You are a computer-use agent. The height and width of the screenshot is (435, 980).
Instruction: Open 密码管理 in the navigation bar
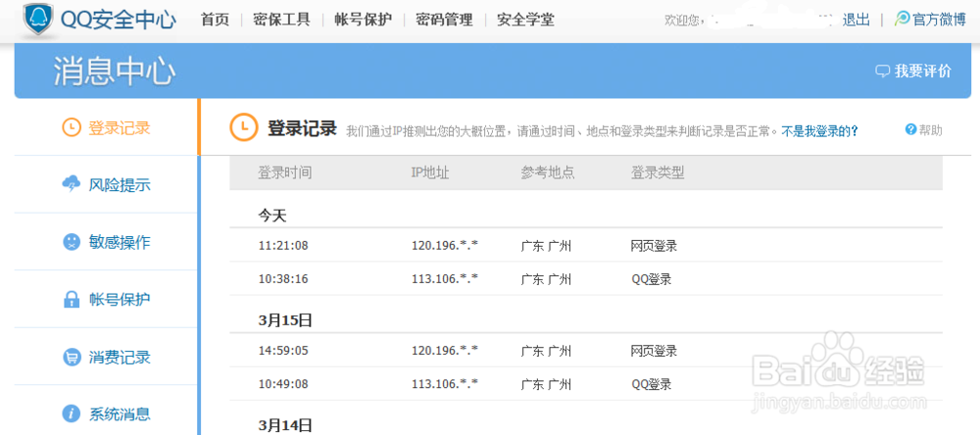(x=444, y=20)
